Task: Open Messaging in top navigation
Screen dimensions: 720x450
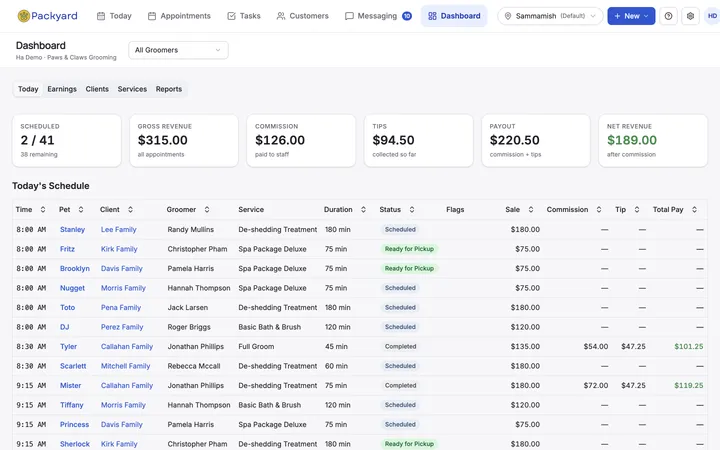Action: 377,16
